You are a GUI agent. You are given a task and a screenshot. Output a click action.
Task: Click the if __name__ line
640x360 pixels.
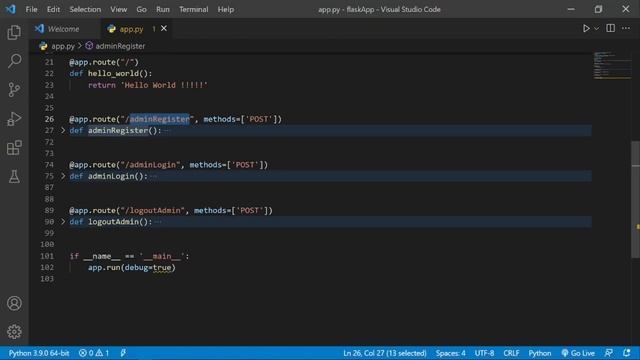(x=129, y=256)
